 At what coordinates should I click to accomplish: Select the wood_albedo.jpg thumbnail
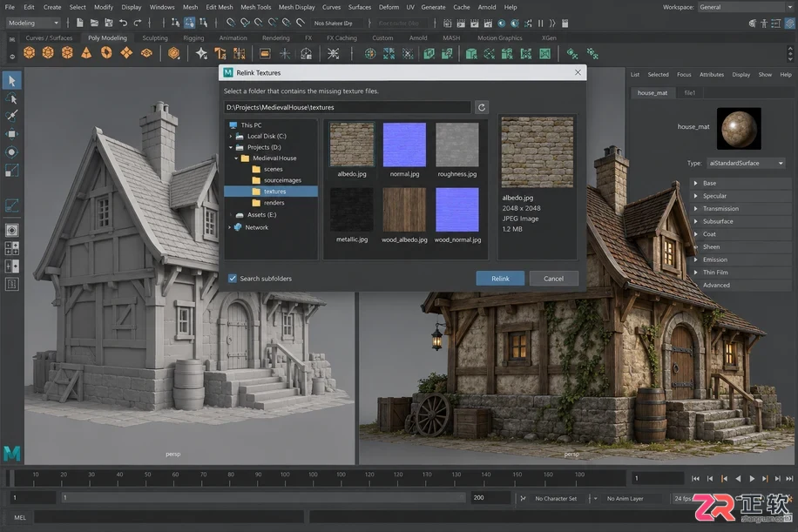404,210
